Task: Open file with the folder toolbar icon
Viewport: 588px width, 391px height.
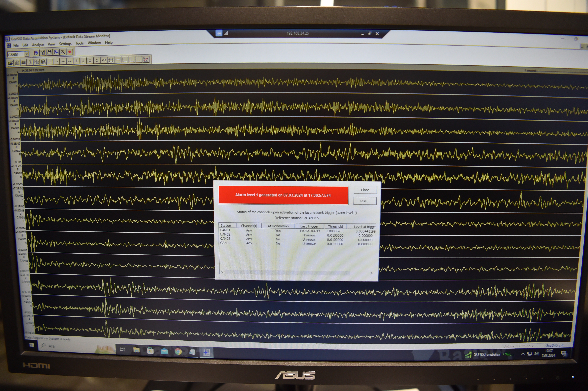Action: coord(10,63)
